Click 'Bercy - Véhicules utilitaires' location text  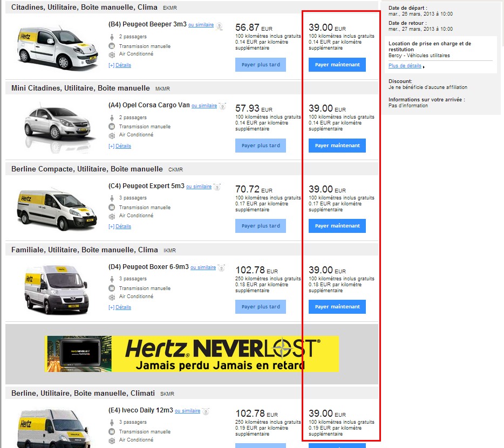[419, 56]
